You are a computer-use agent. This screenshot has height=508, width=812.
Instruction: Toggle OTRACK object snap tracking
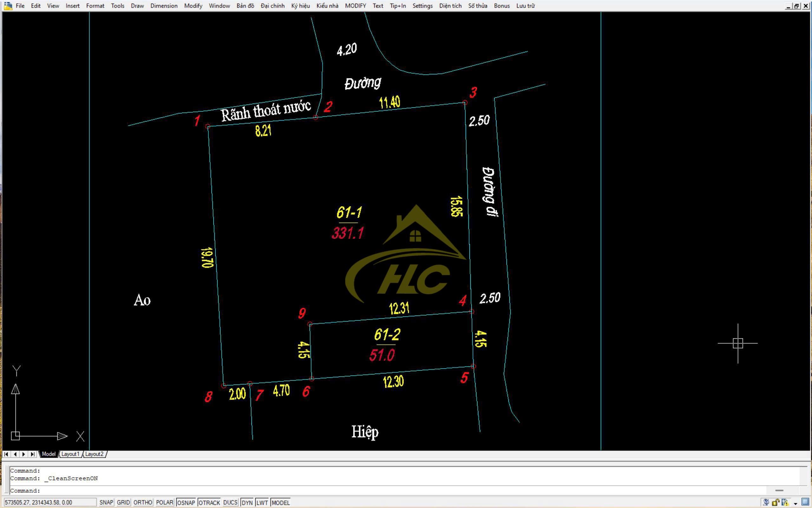[209, 502]
